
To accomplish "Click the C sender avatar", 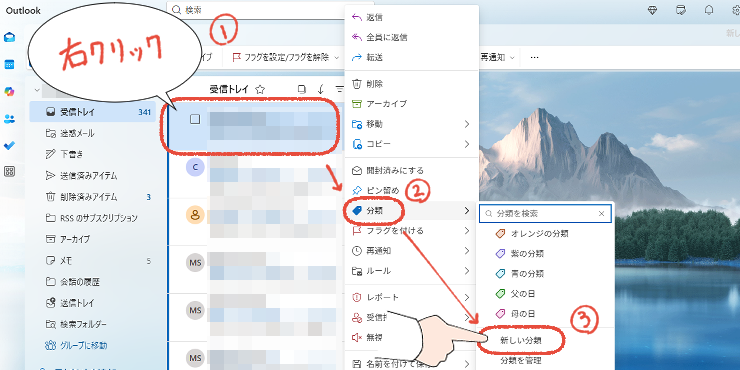I will point(195,168).
